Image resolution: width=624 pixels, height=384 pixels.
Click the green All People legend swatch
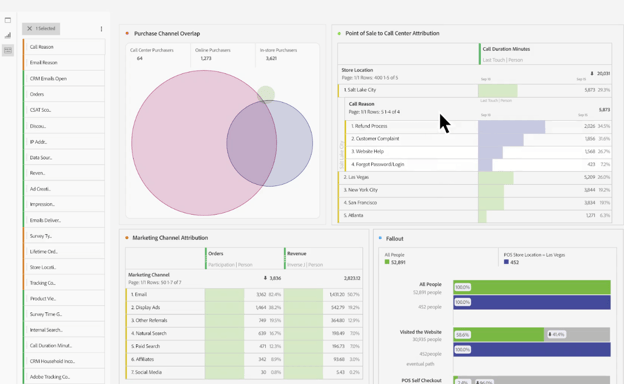387,262
